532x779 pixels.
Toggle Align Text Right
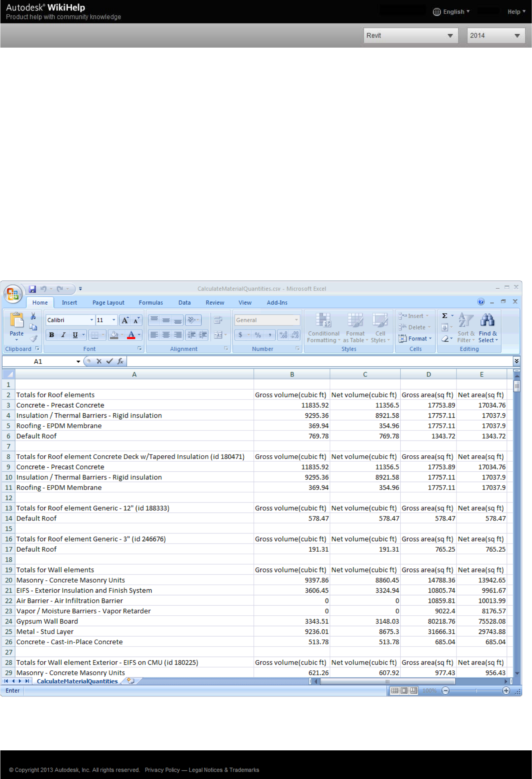[x=178, y=335]
